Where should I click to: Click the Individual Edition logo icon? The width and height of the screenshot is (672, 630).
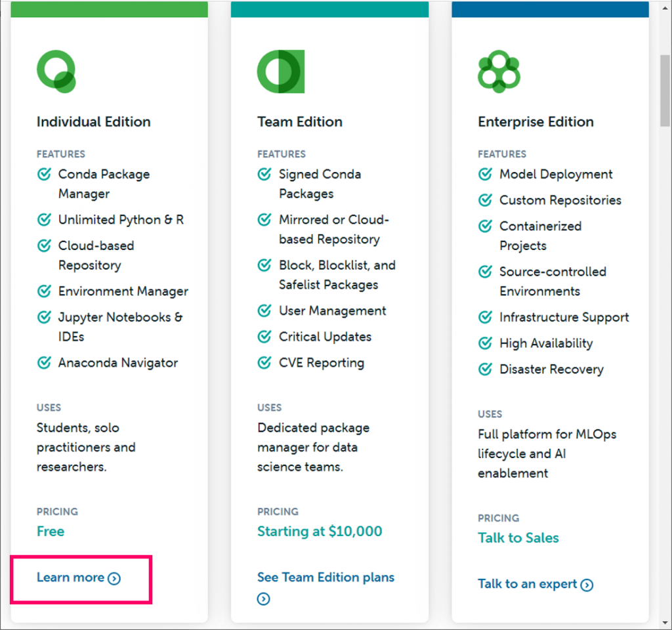coord(56,71)
